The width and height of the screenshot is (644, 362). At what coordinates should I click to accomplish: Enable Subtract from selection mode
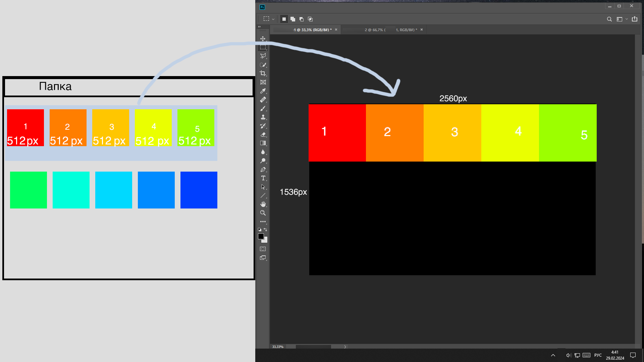(302, 19)
